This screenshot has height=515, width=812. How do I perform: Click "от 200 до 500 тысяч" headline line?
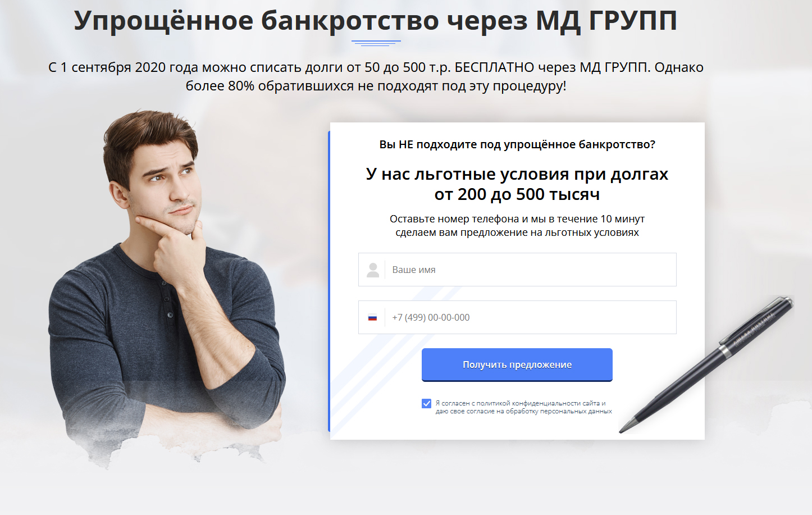[x=517, y=194]
